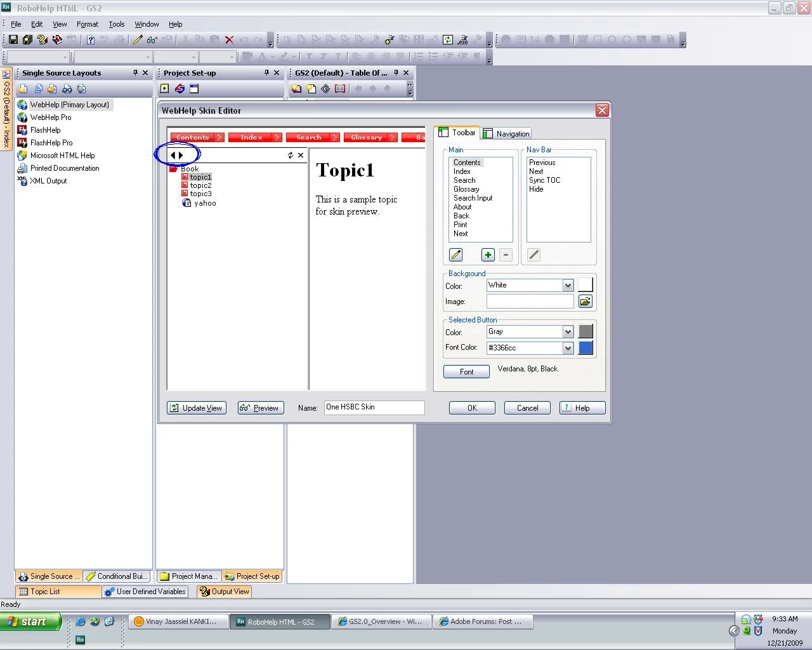Click the Help button in Skin Editor
Viewport: 812px width, 650px height.
click(582, 408)
